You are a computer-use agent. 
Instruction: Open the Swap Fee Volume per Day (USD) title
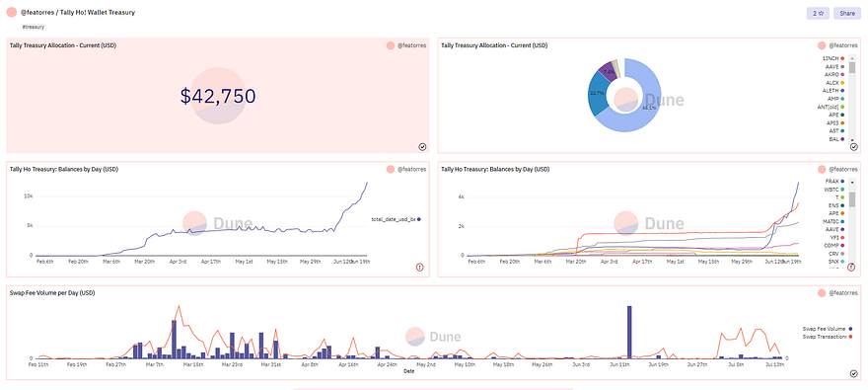pyautogui.click(x=52, y=292)
